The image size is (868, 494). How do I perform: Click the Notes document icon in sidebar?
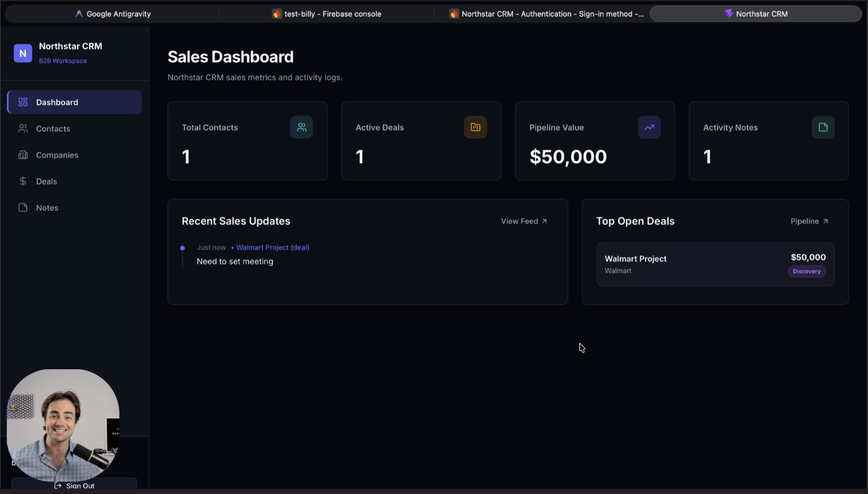coord(23,208)
